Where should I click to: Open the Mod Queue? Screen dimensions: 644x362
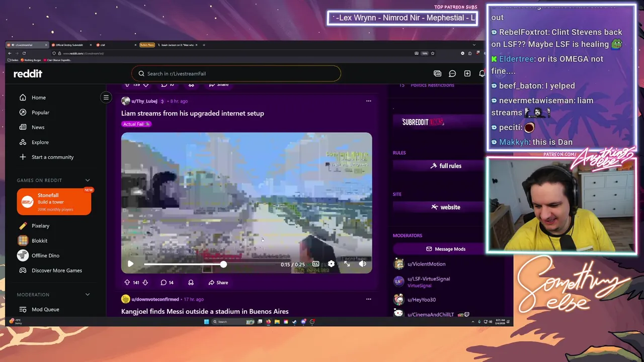coord(45,310)
